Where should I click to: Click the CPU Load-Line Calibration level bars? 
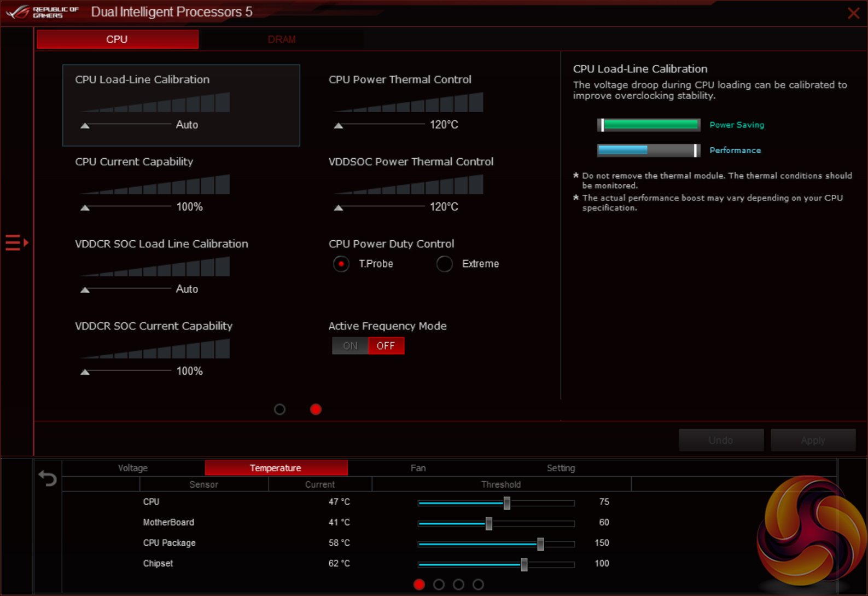click(x=155, y=102)
